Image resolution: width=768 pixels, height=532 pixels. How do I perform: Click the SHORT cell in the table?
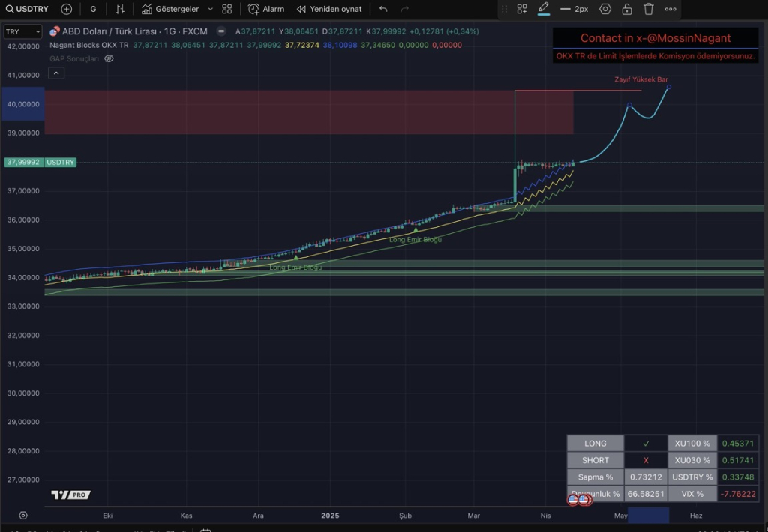coord(595,460)
